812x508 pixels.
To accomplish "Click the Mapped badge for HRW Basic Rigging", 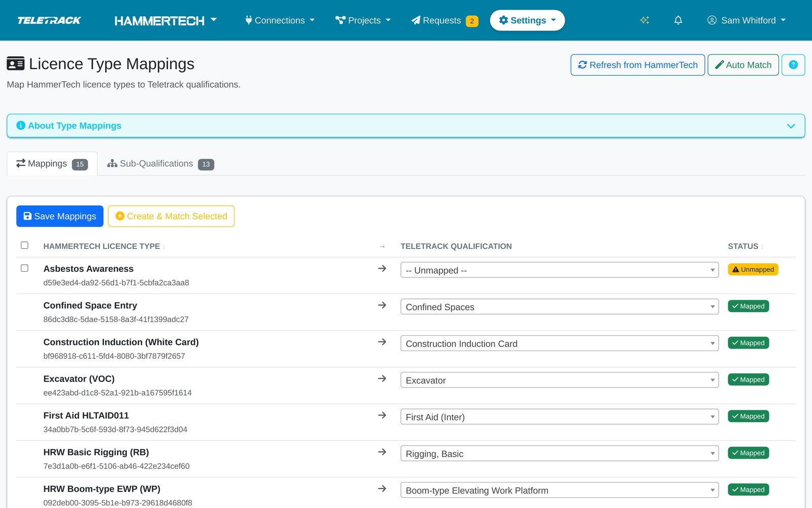I will (x=749, y=453).
